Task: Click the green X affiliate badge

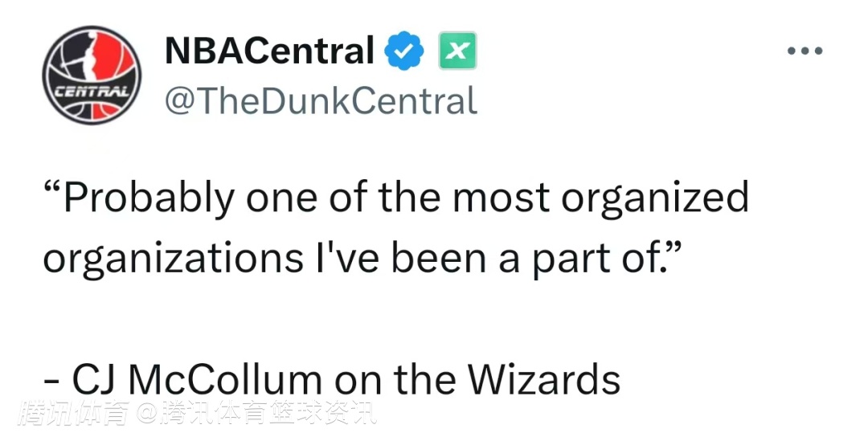Action: point(457,52)
